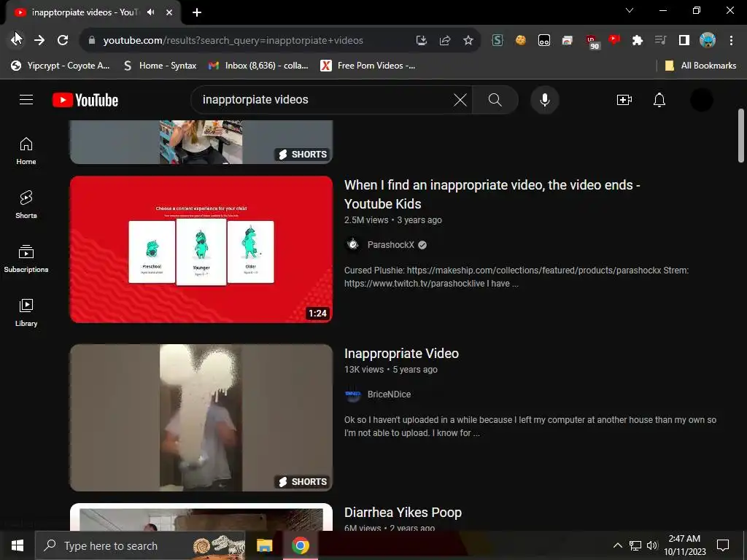This screenshot has height=560, width=747.
Task: Switch to Chrome in the taskbar
Action: pos(300,545)
